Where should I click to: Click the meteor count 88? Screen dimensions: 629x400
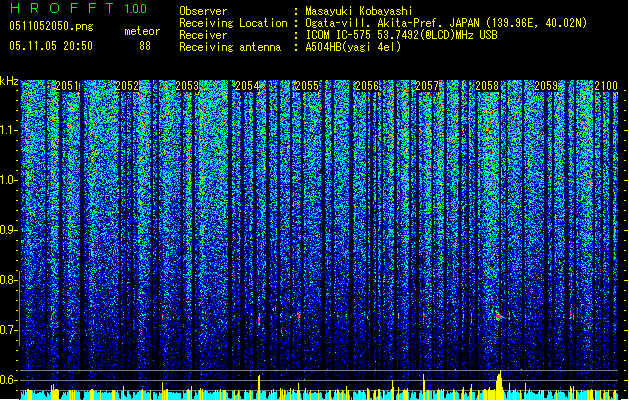tap(145, 46)
